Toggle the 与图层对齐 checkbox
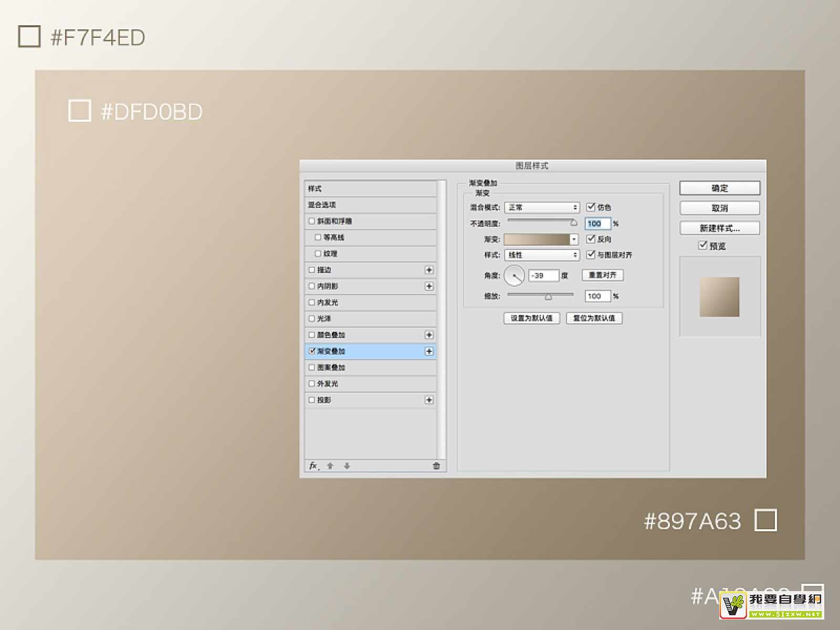The width and height of the screenshot is (840, 630). (x=591, y=255)
